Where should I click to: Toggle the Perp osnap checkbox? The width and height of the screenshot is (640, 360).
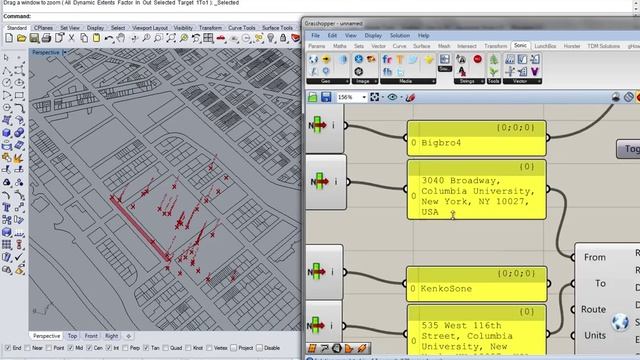point(126,348)
